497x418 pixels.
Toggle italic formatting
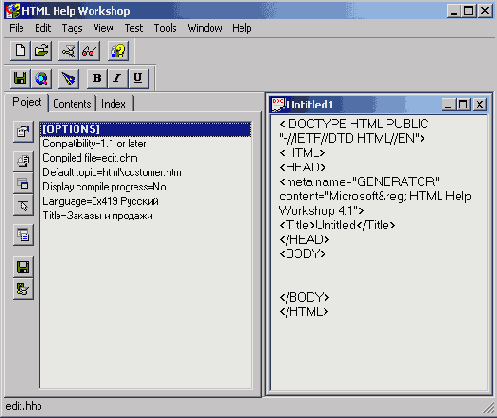(x=117, y=78)
